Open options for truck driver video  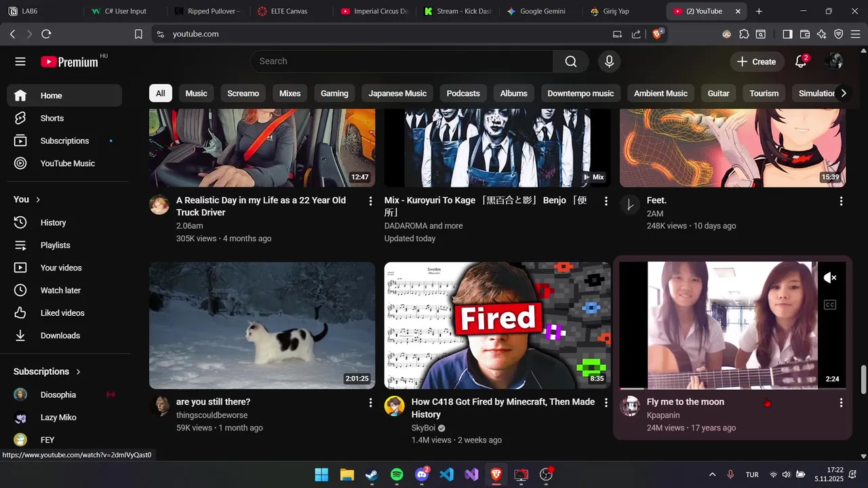[370, 201]
